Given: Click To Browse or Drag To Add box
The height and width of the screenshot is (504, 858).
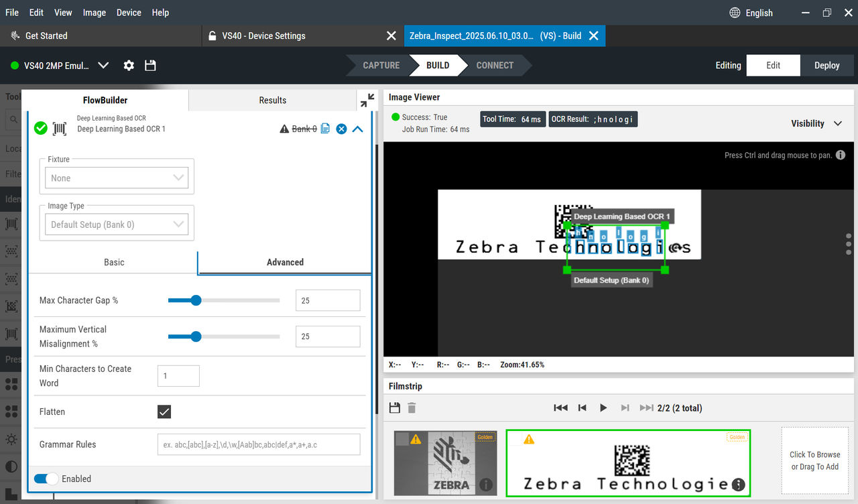Looking at the screenshot, I should [x=815, y=460].
